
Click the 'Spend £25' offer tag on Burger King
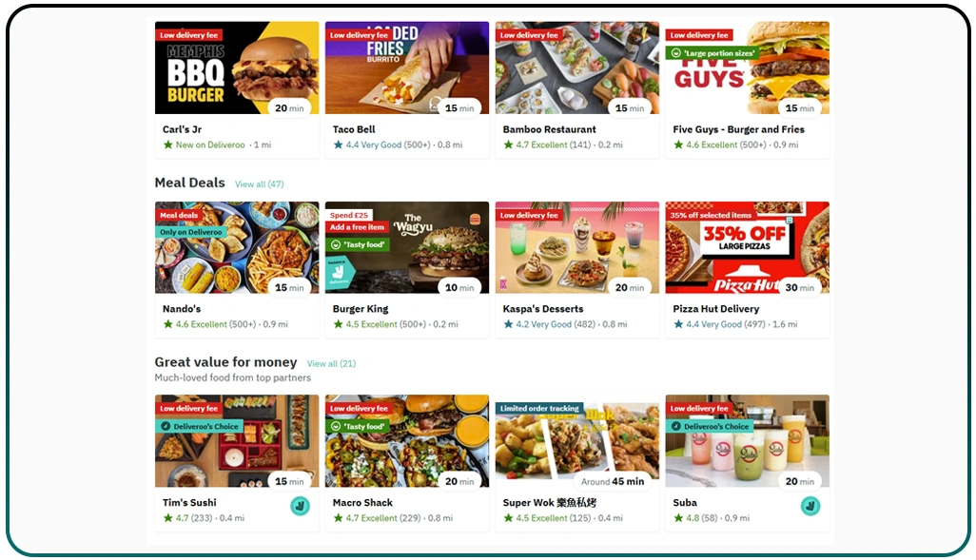click(349, 215)
